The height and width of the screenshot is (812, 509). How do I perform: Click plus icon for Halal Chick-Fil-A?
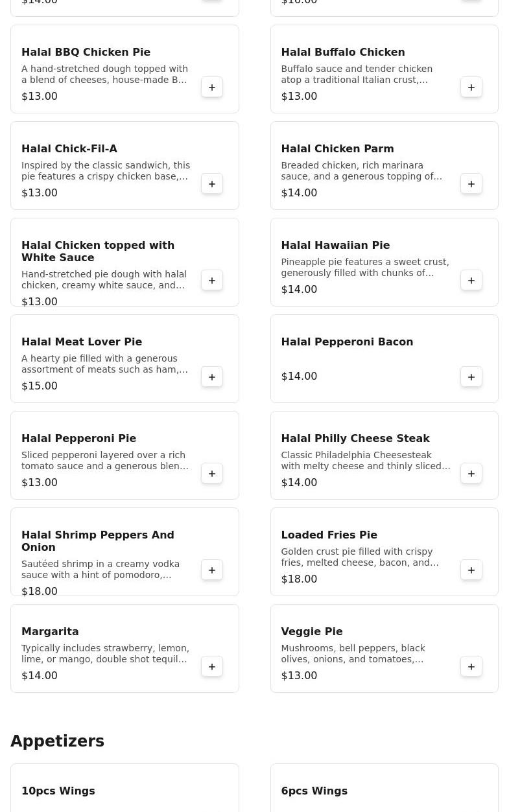click(212, 184)
